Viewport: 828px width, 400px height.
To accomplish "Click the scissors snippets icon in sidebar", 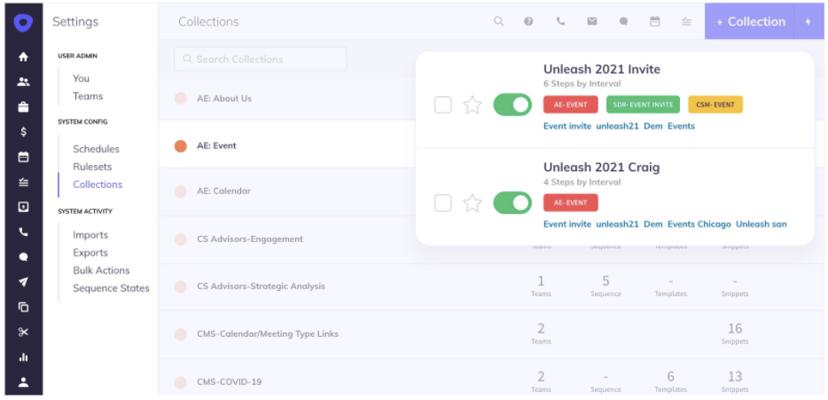I will pos(23,332).
